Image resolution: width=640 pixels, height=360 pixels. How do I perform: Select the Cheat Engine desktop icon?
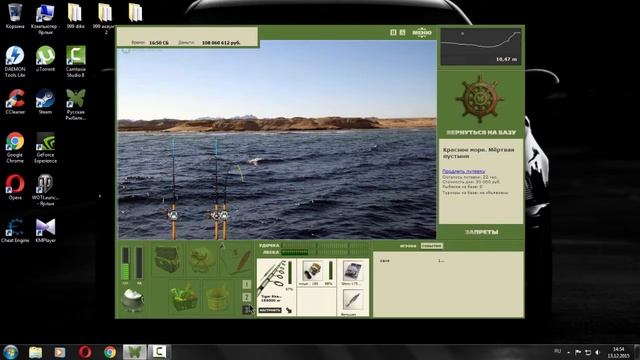coord(15,230)
